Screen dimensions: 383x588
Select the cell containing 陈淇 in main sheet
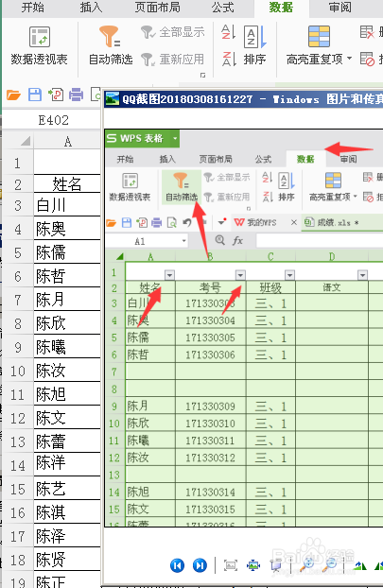(x=67, y=512)
